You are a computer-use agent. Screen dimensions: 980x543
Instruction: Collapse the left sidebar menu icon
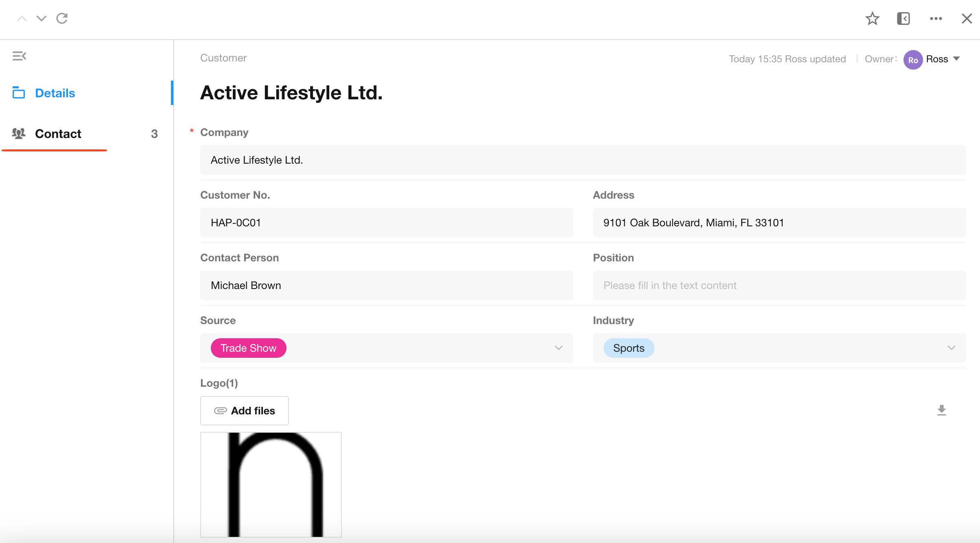click(19, 56)
